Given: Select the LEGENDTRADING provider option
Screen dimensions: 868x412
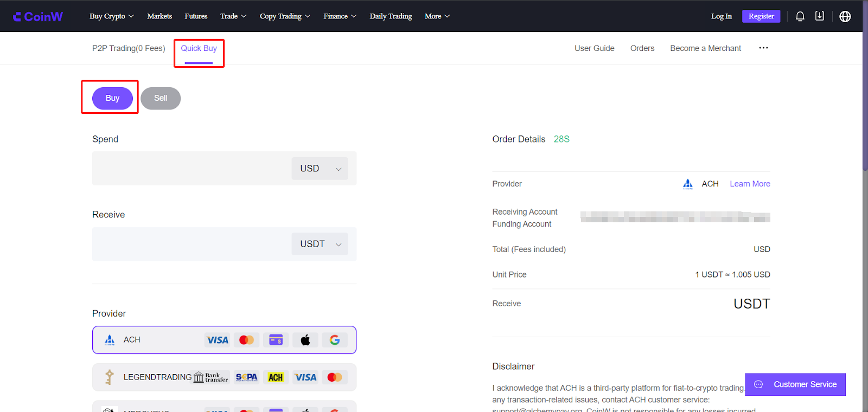Looking at the screenshot, I should [x=224, y=377].
